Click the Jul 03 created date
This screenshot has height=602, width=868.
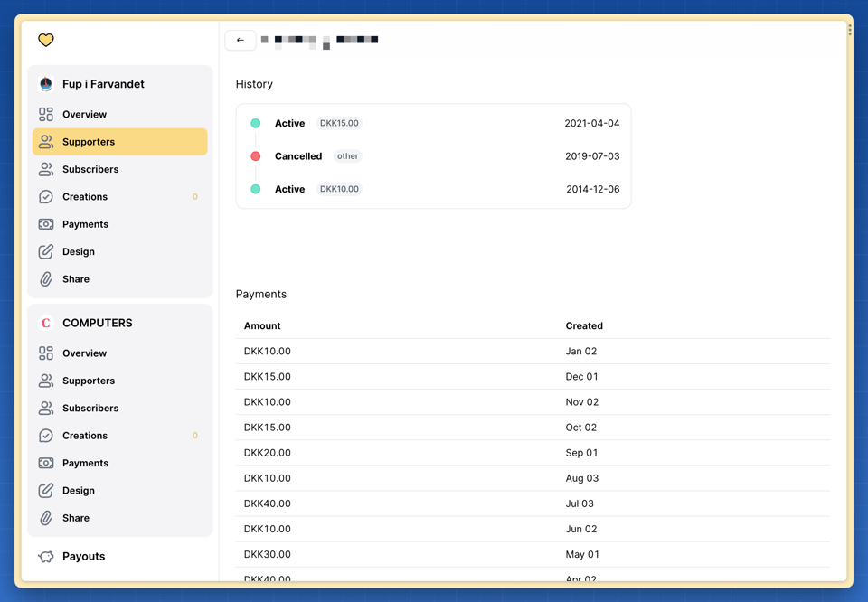[x=580, y=503]
